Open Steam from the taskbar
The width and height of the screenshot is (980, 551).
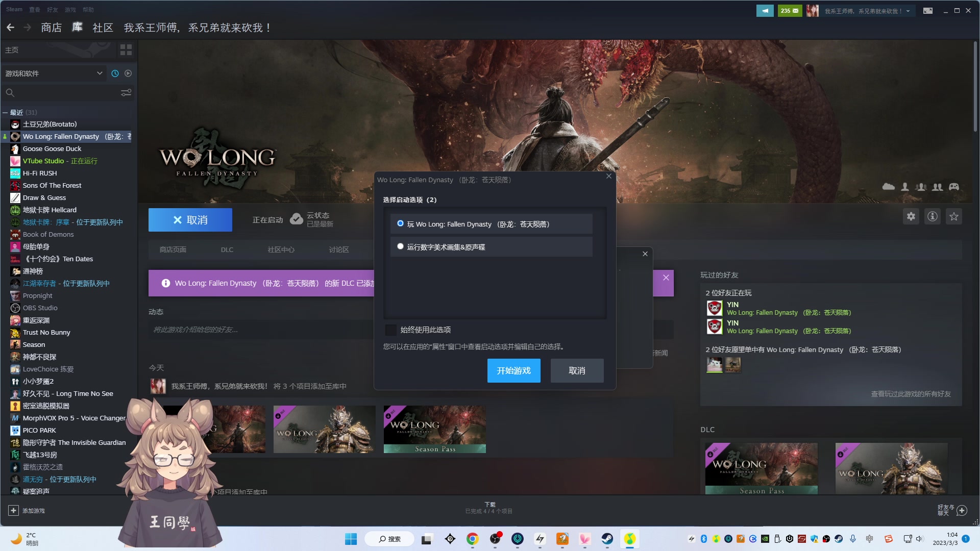[607, 539]
